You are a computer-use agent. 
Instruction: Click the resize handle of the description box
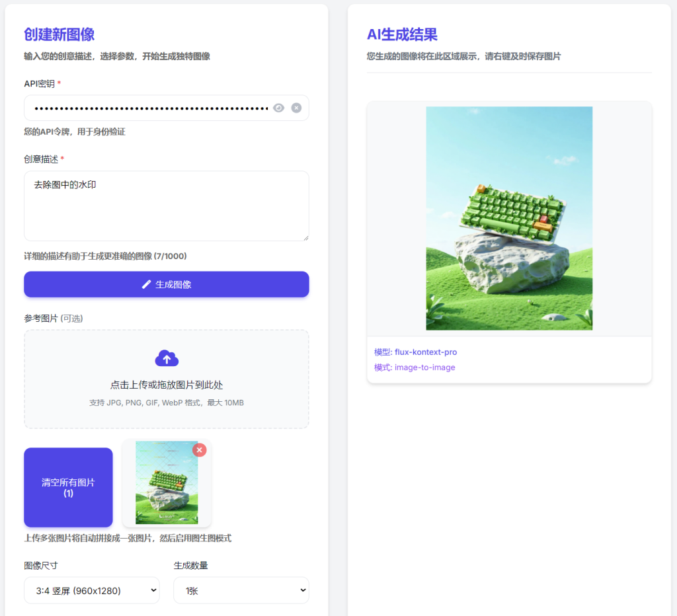(x=305, y=237)
